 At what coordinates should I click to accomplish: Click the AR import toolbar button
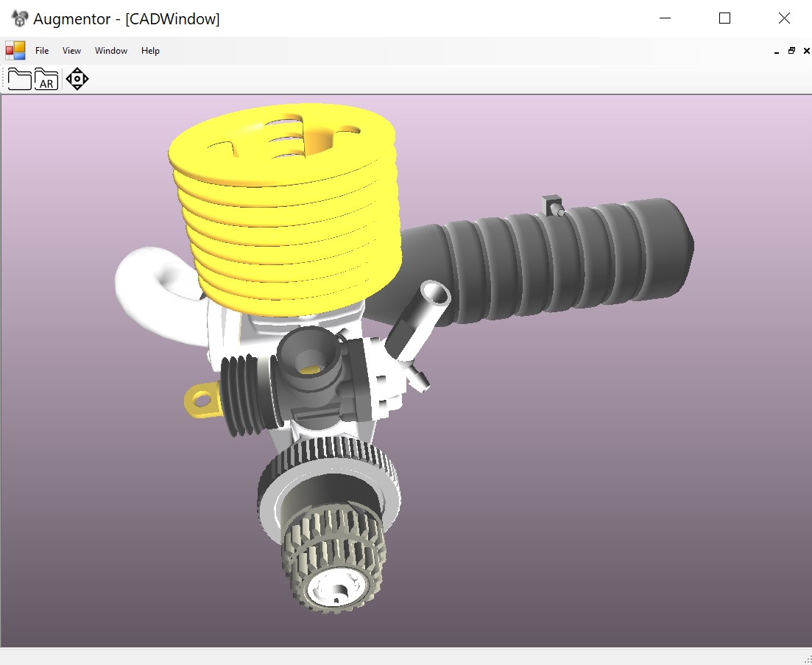(x=46, y=78)
